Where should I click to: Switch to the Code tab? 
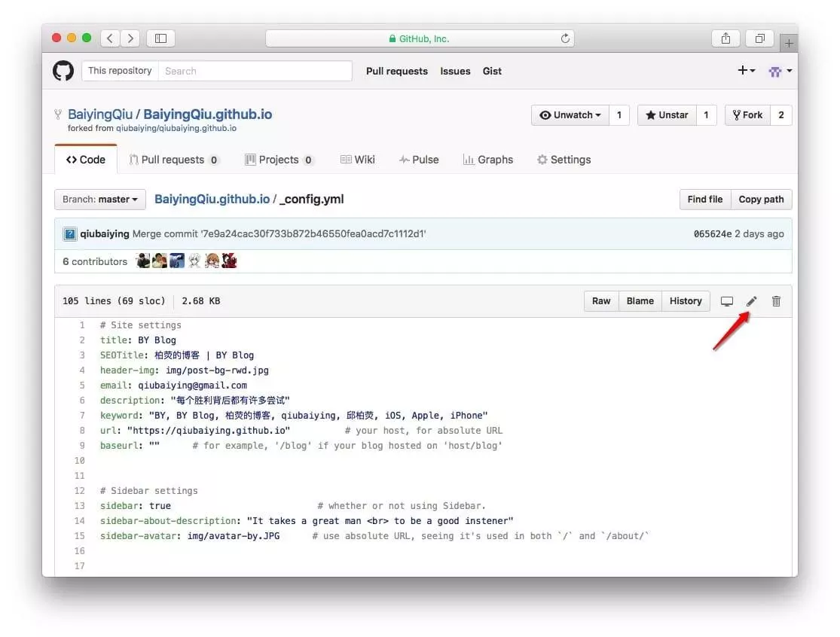(86, 160)
